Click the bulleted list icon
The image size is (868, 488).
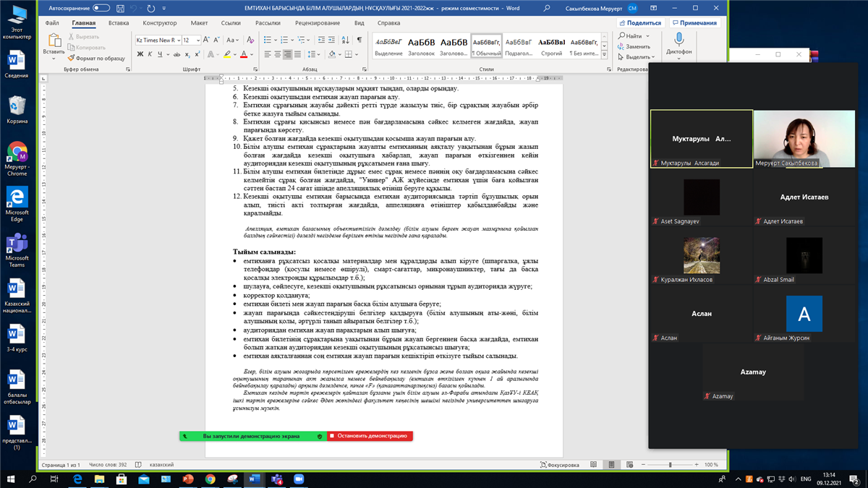[268, 40]
